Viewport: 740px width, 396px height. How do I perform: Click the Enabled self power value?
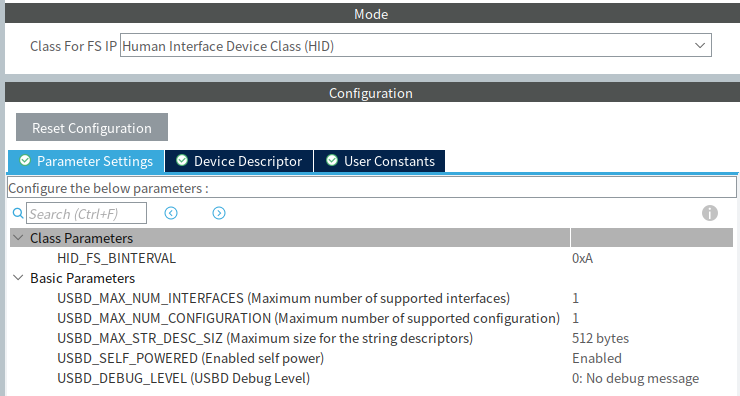[x=597, y=358]
